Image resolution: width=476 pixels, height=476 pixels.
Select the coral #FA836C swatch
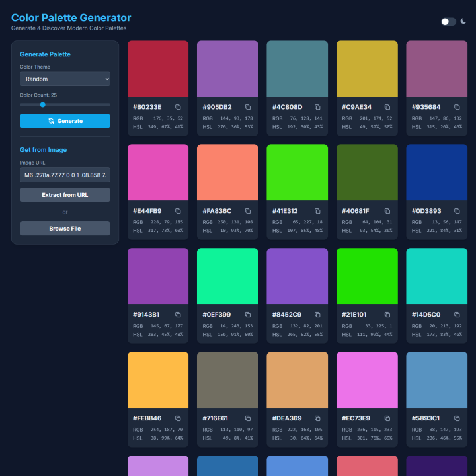[227, 173]
